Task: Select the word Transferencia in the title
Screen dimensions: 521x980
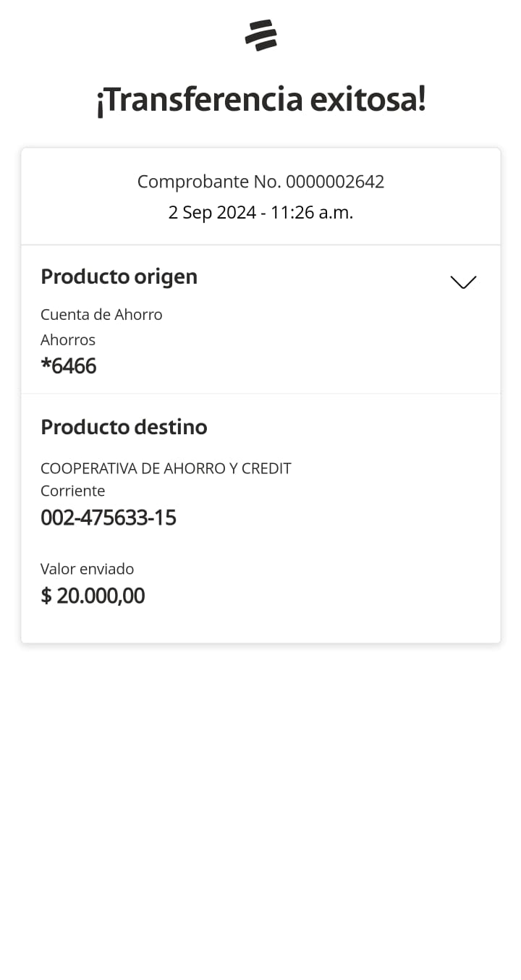Action: 199,100
